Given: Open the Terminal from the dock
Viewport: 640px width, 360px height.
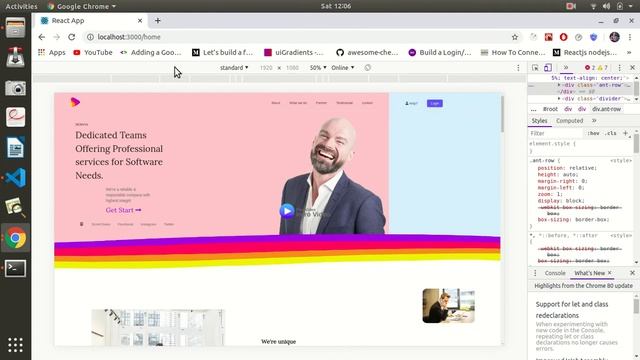Looking at the screenshot, I should click(x=16, y=268).
